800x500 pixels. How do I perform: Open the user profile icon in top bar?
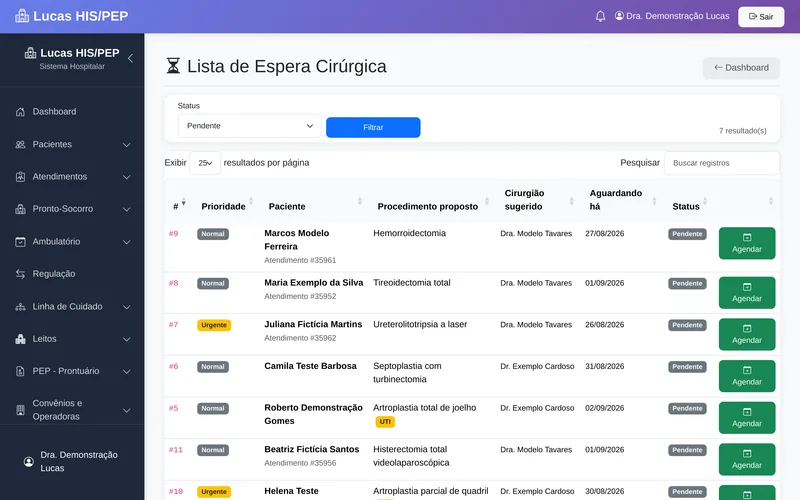[x=619, y=16]
